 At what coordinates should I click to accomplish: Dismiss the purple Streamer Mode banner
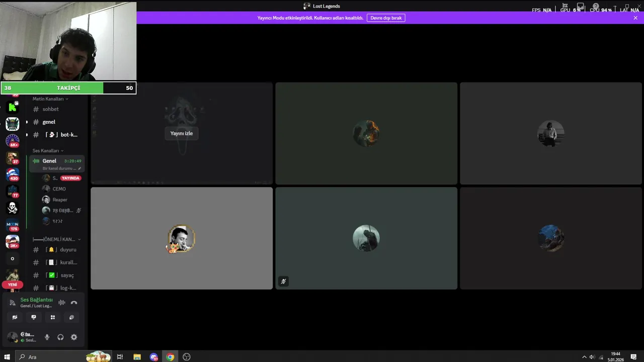click(635, 18)
